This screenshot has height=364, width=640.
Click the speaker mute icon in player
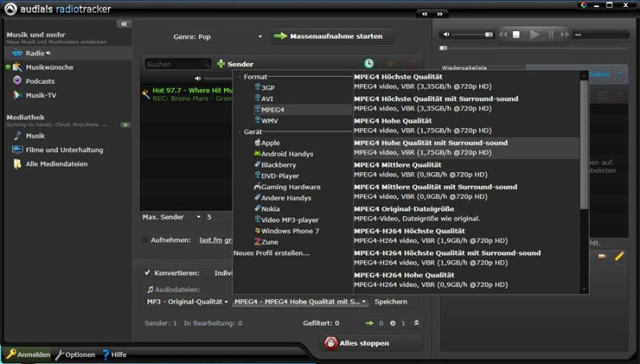click(446, 34)
